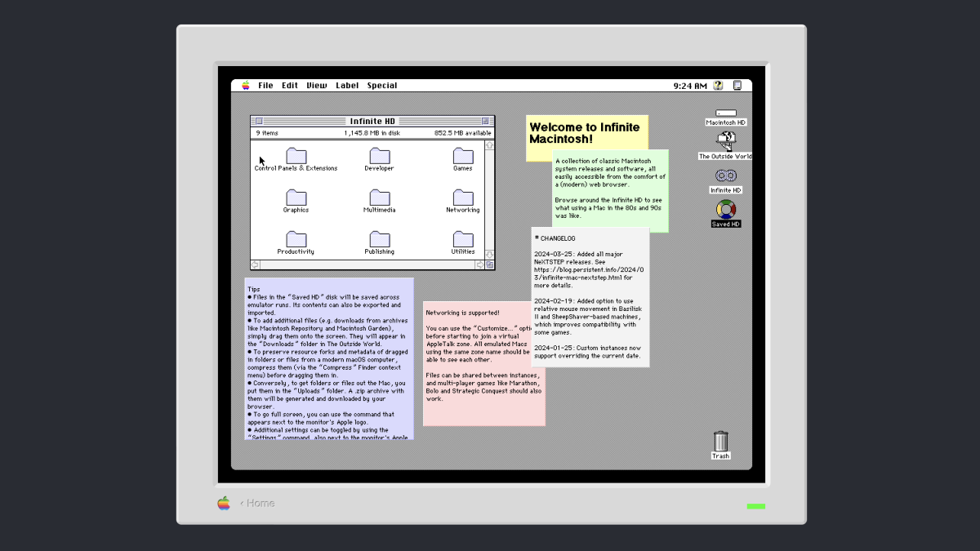Open the File menu
This screenshot has height=551, width=980.
pyautogui.click(x=265, y=85)
